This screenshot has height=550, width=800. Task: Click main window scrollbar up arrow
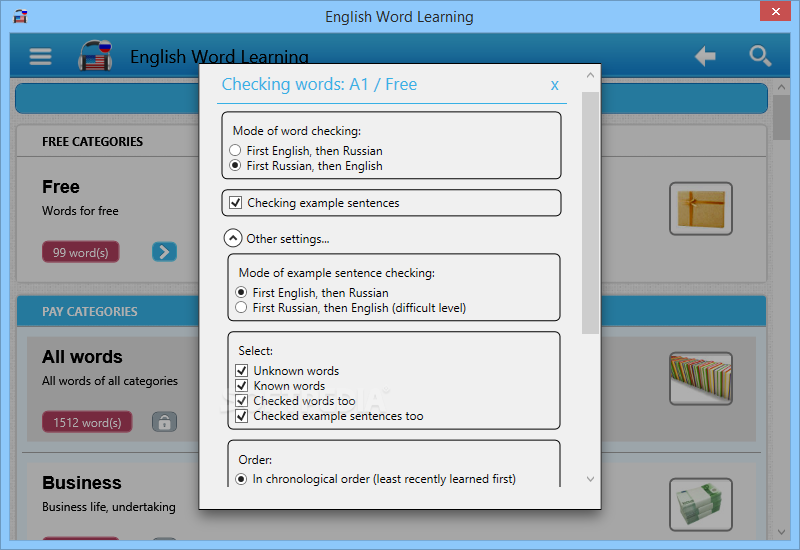click(x=781, y=87)
